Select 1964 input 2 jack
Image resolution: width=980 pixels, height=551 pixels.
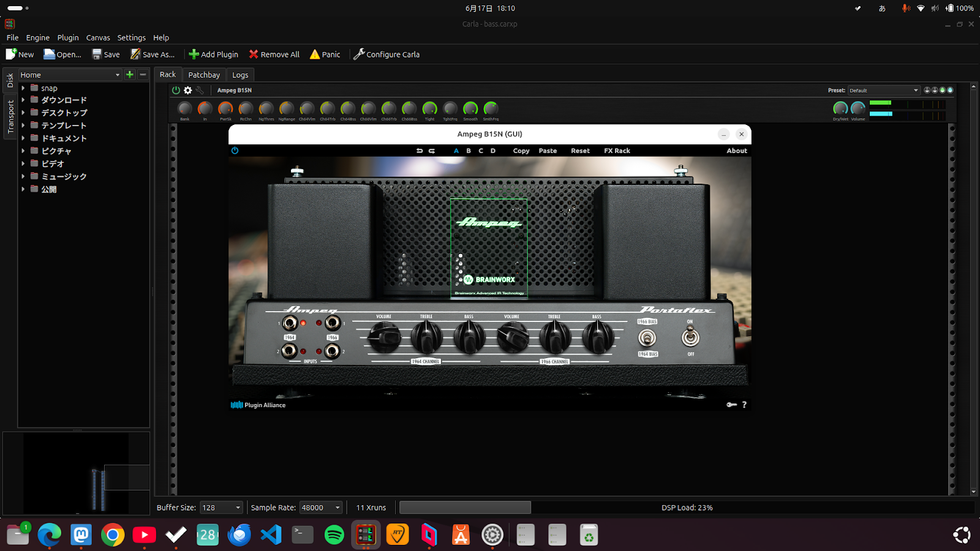290,351
